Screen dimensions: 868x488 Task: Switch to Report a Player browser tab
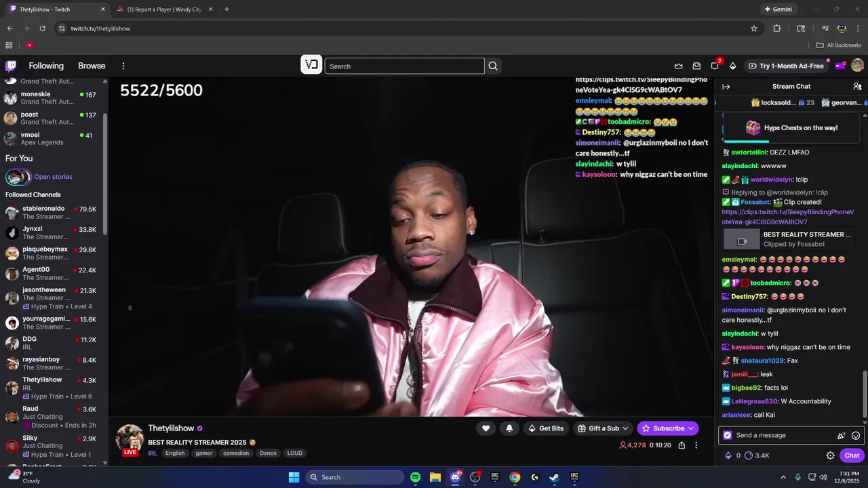(164, 9)
